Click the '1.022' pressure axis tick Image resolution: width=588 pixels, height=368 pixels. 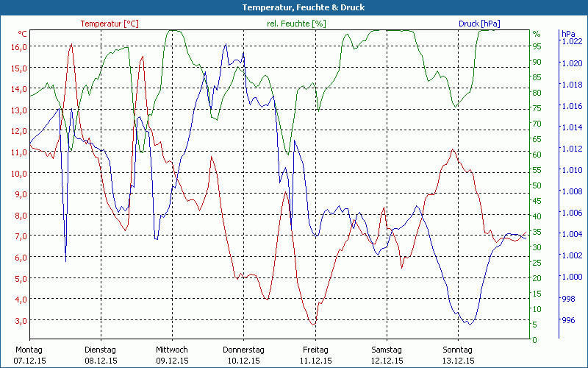coord(572,41)
